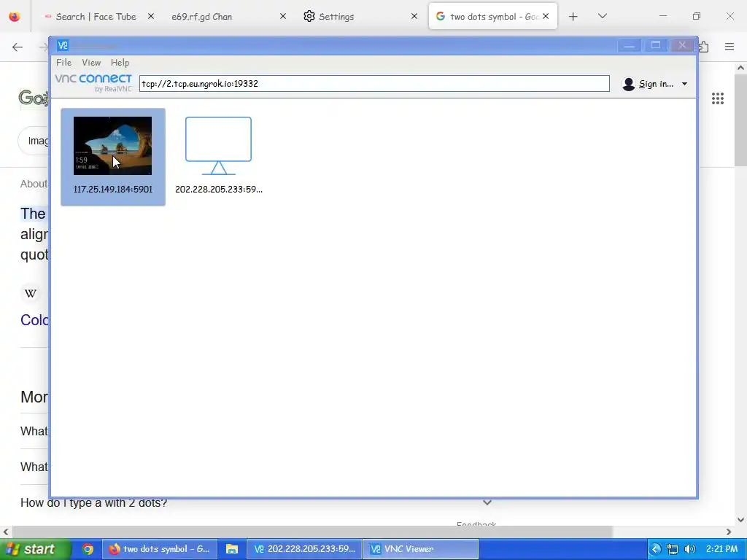Click the network connection tray icon

[672, 549]
